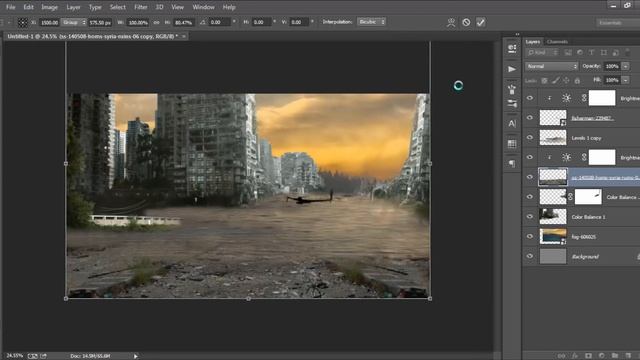The height and width of the screenshot is (360, 640).
Task: Open the Actions panel play icon
Action: pos(512,69)
